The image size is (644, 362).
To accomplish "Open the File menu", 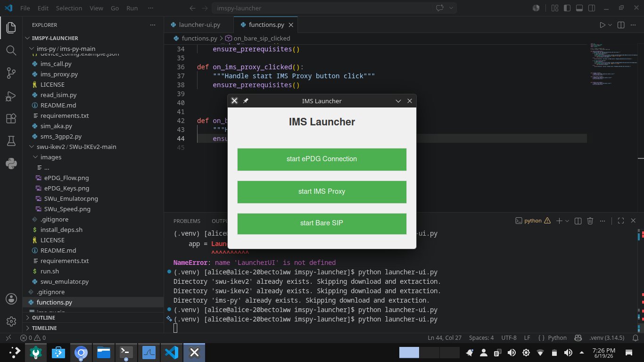I will click(x=25, y=8).
